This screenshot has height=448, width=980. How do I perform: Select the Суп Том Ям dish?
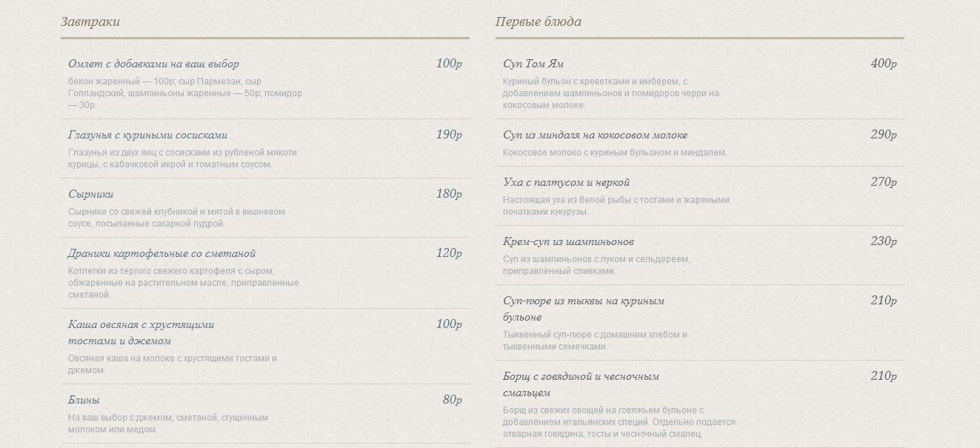533,64
